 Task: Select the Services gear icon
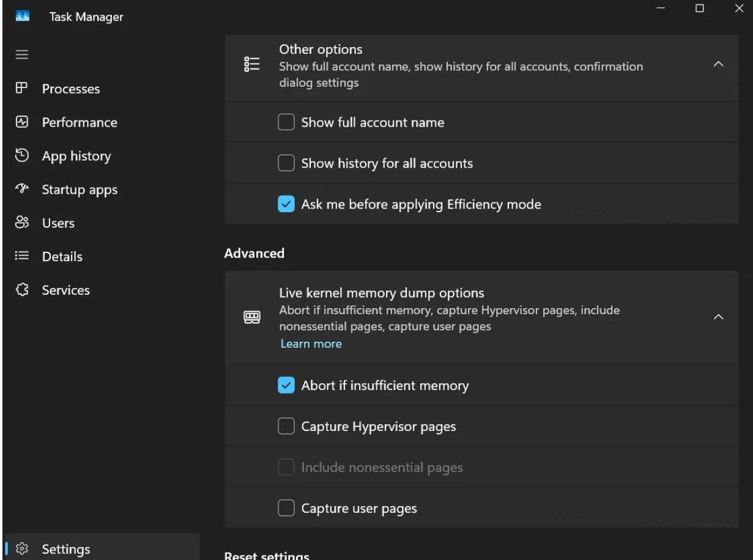click(x=20, y=290)
